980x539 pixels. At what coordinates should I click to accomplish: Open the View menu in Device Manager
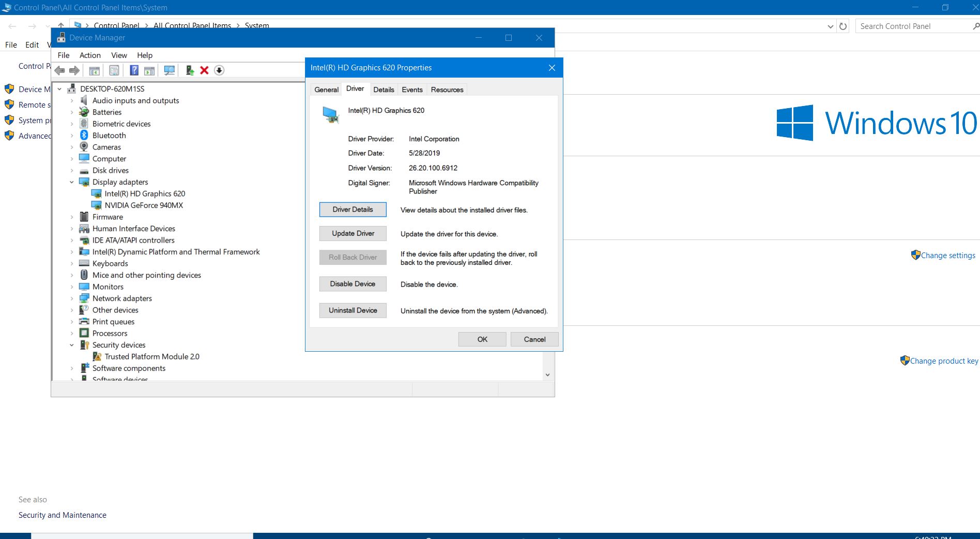point(119,55)
